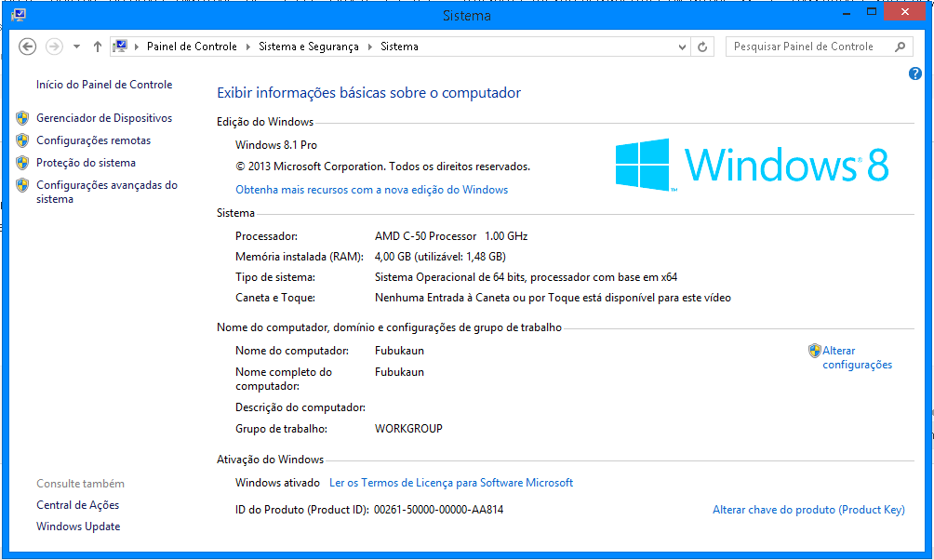Click WORKGROUP value text
Viewport: 934px width, 560px height.
[x=408, y=428]
